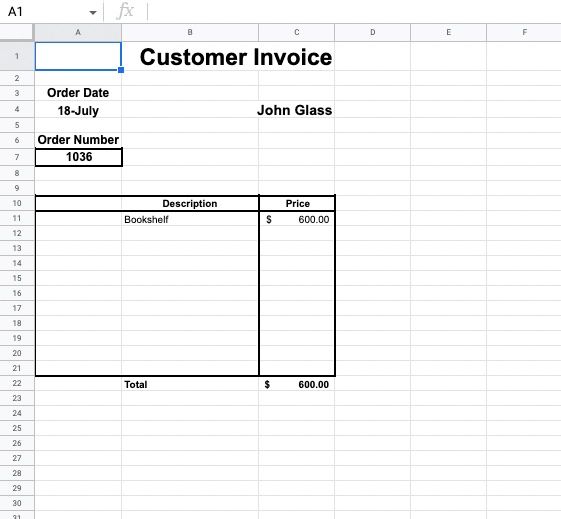Select the order number cell 1036

[79, 157]
